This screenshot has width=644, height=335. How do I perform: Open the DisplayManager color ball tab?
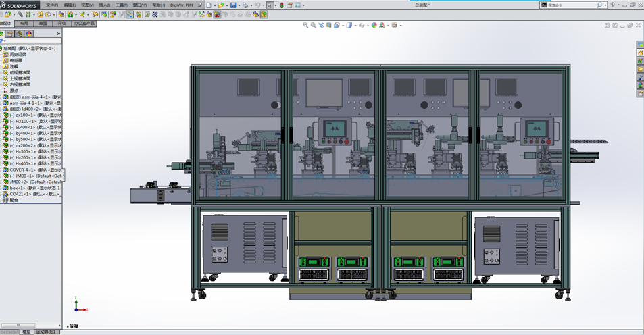coord(29,34)
